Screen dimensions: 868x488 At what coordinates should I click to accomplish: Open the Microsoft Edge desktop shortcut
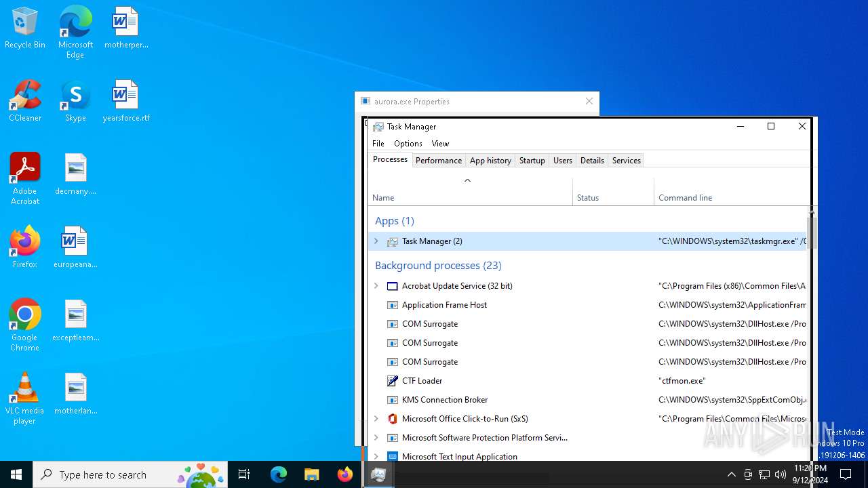75,33
